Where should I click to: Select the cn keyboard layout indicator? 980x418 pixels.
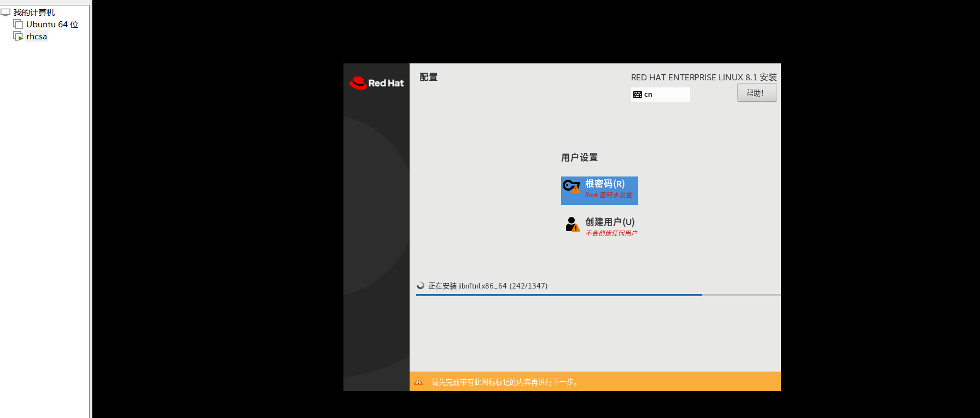click(661, 95)
